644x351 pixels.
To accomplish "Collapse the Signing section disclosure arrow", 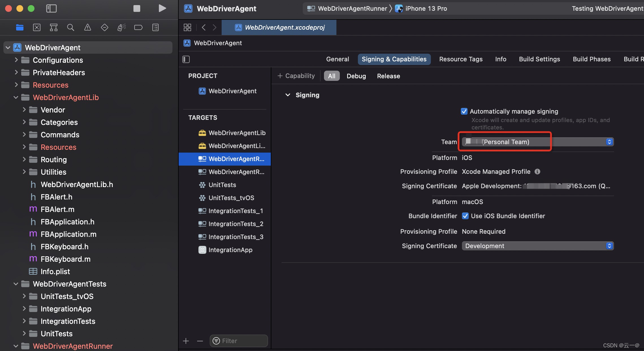I will click(x=288, y=95).
